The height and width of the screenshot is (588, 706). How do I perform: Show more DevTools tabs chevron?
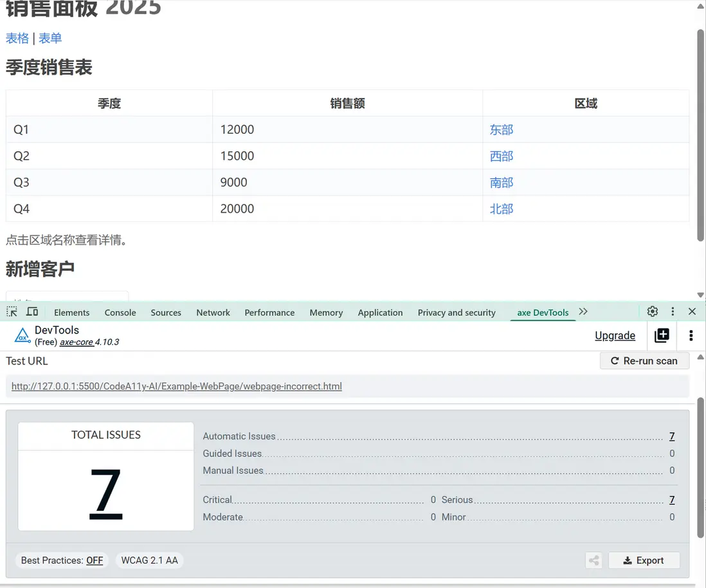pyautogui.click(x=583, y=311)
